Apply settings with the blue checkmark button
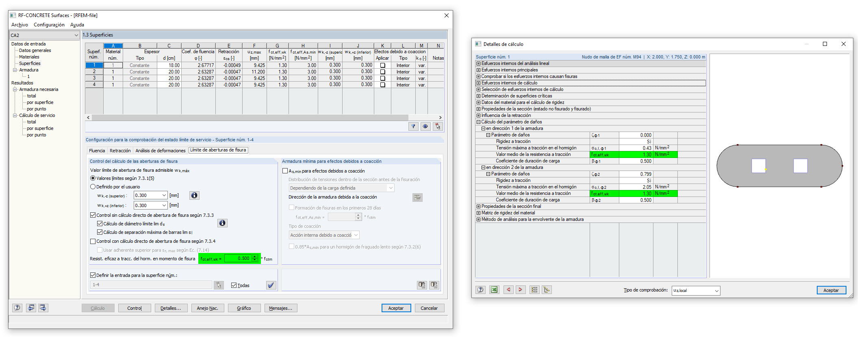Screen dimensions: 868x337 point(271,285)
